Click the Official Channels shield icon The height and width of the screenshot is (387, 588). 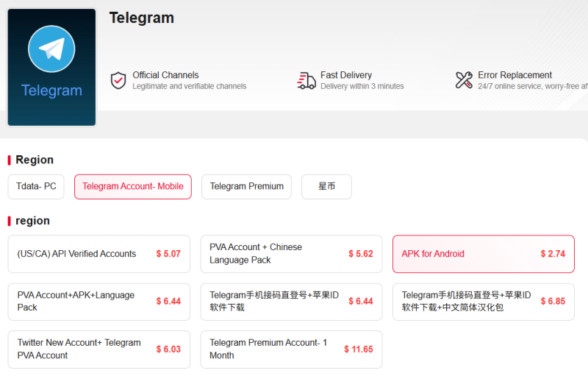(x=118, y=80)
